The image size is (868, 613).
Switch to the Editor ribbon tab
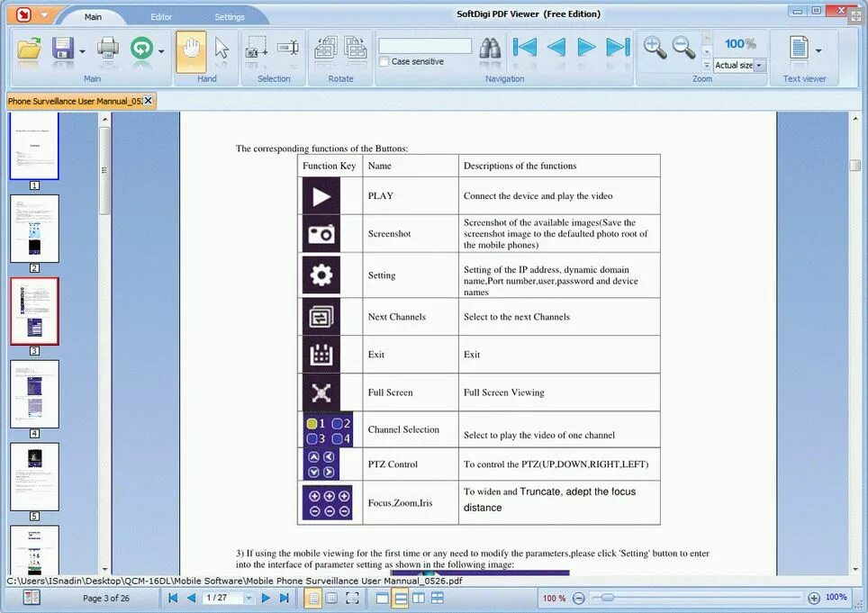[161, 17]
